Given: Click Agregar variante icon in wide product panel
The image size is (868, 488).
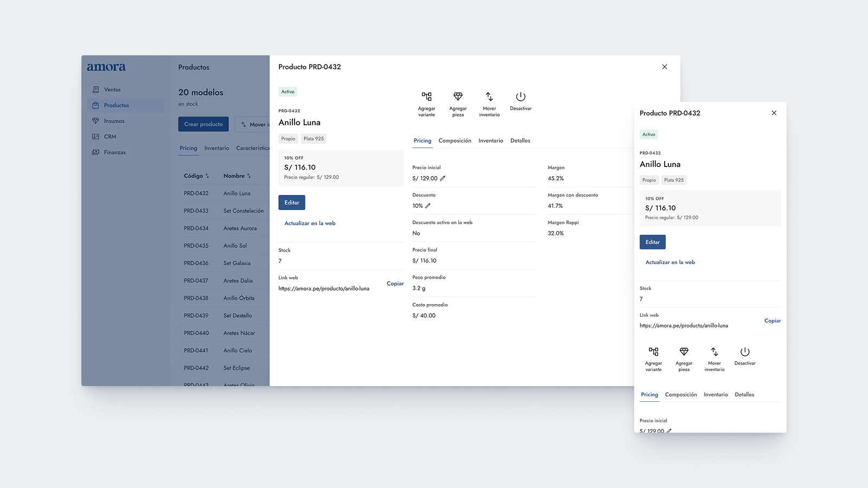Looking at the screenshot, I should 427,97.
